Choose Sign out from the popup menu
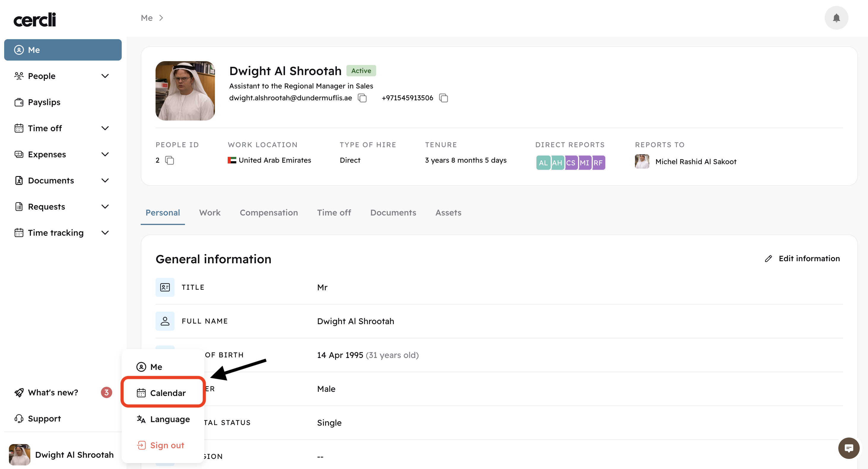 [x=163, y=446]
